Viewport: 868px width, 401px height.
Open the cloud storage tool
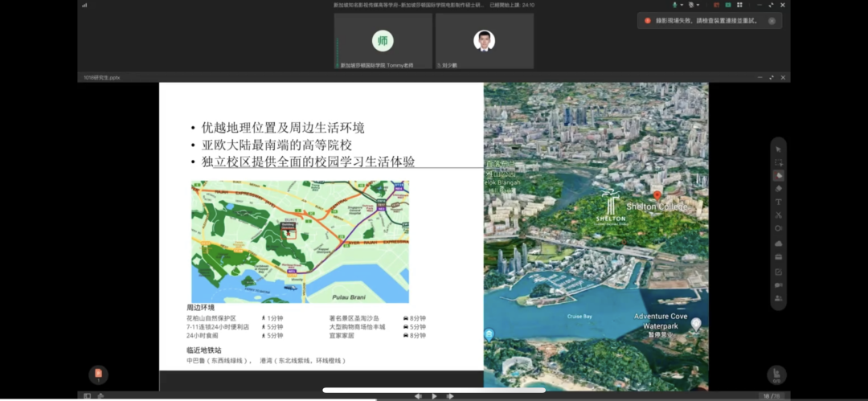click(778, 243)
